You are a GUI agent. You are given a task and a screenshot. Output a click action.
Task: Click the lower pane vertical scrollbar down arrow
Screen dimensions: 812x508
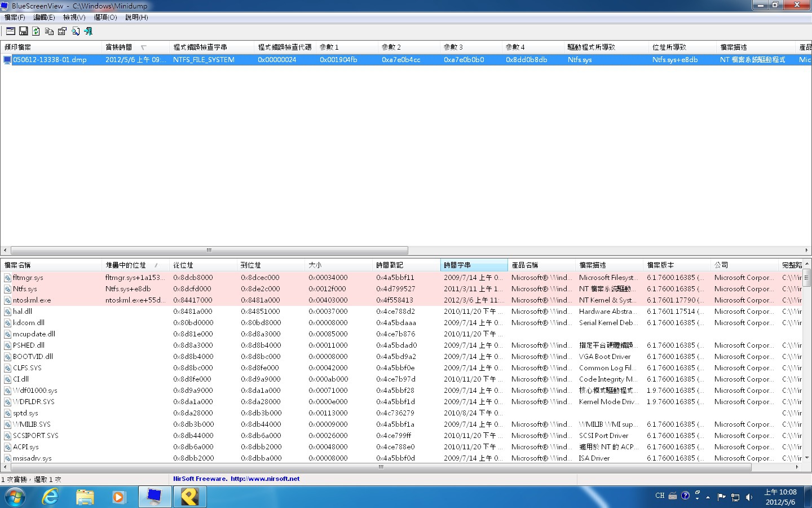coord(807,458)
